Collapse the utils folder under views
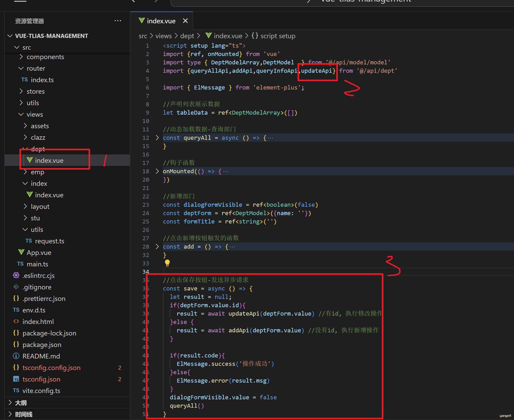The image size is (514, 420). tap(25, 229)
